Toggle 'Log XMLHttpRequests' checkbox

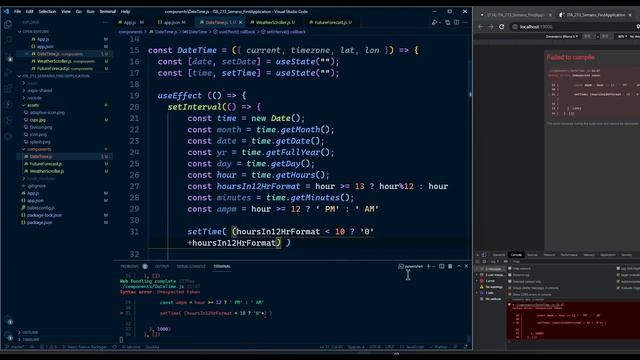point(618,269)
